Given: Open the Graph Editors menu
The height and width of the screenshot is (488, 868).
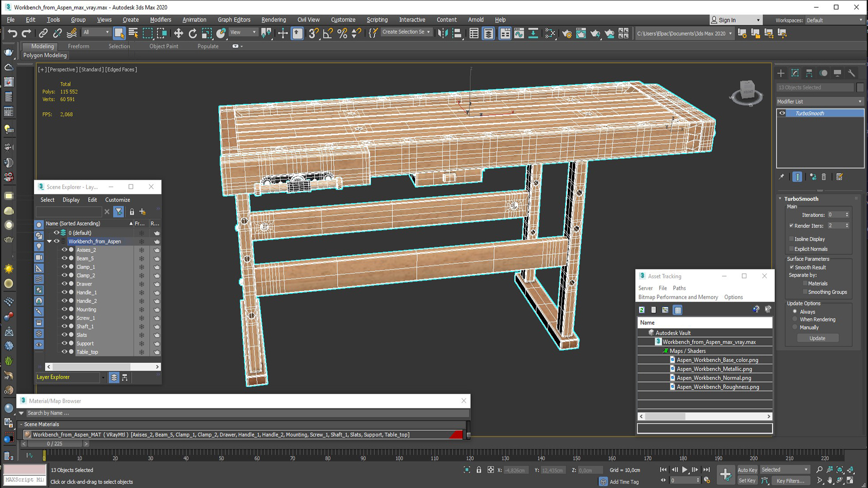Looking at the screenshot, I should 234,20.
